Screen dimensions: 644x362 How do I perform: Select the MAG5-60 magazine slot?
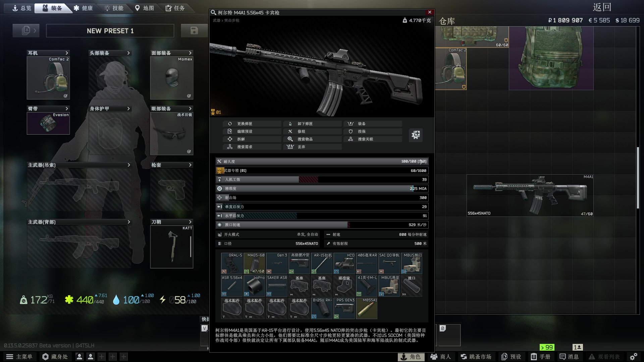(255, 263)
